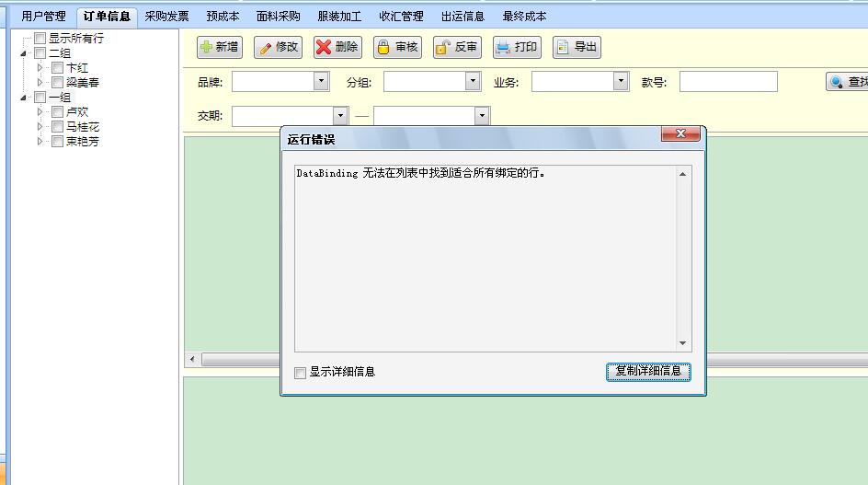Click the 款号 text input field
This screenshot has height=485, width=868.
coord(728,82)
